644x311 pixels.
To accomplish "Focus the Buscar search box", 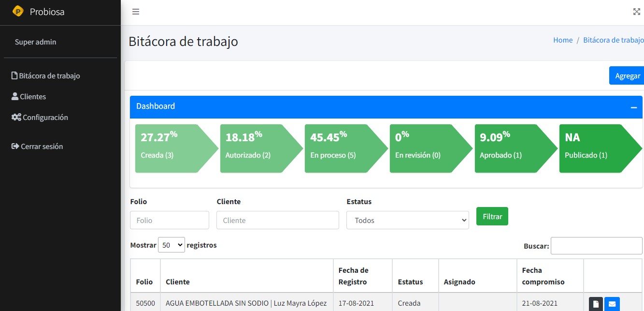I will click(x=596, y=246).
